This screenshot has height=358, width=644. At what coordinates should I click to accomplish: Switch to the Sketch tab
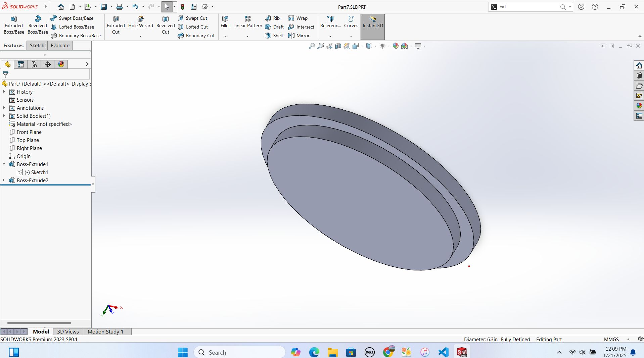[x=37, y=46]
